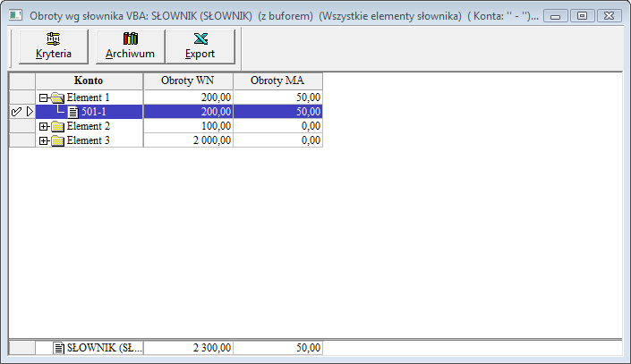Select the Element 3 folder icon

tap(58, 140)
